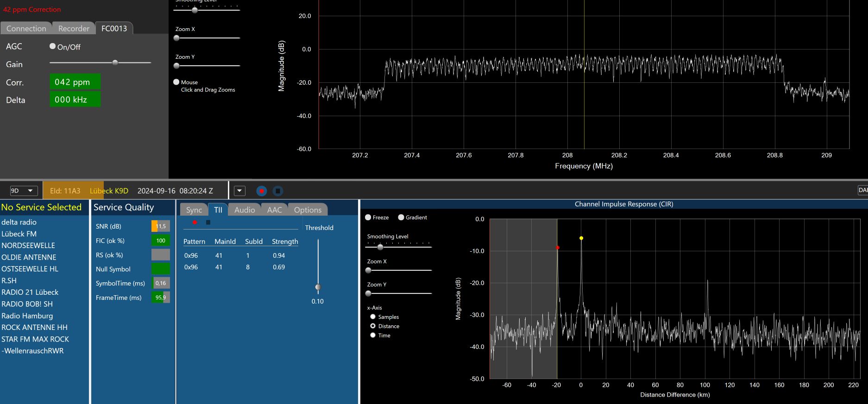Open the DAB dropdown at right edge

(x=862, y=190)
